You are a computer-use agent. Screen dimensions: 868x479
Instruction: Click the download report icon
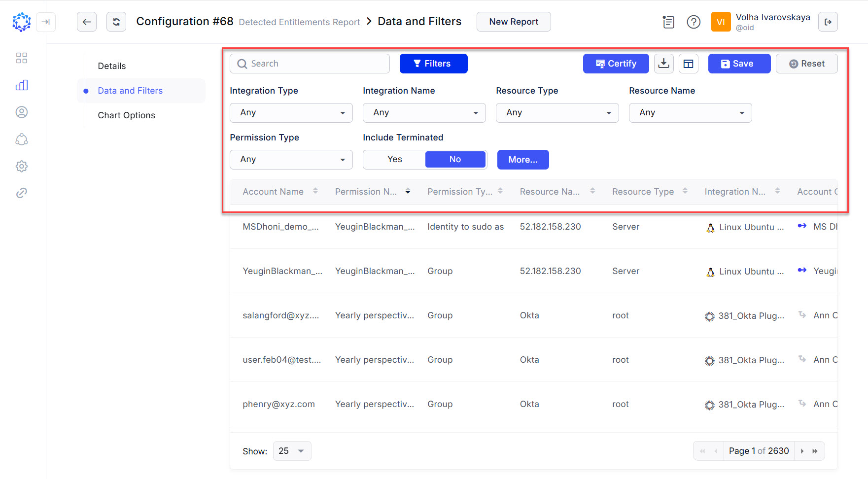663,63
